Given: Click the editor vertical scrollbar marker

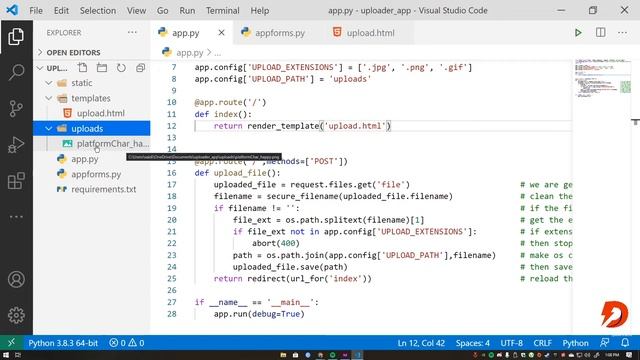Looking at the screenshot, I should [635, 122].
